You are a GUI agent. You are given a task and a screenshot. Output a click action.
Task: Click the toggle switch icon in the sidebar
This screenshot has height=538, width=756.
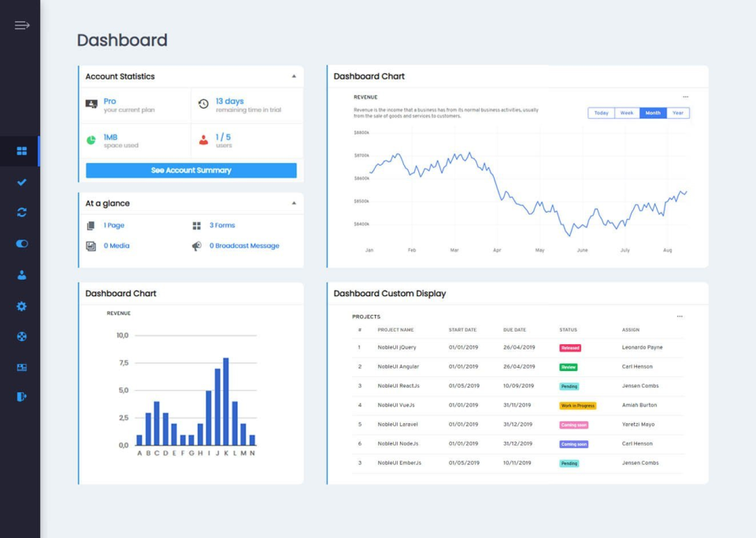[21, 243]
